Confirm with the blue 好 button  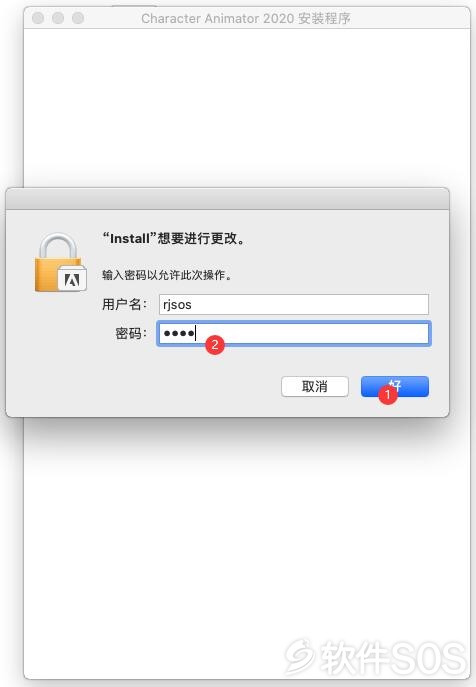tap(394, 386)
